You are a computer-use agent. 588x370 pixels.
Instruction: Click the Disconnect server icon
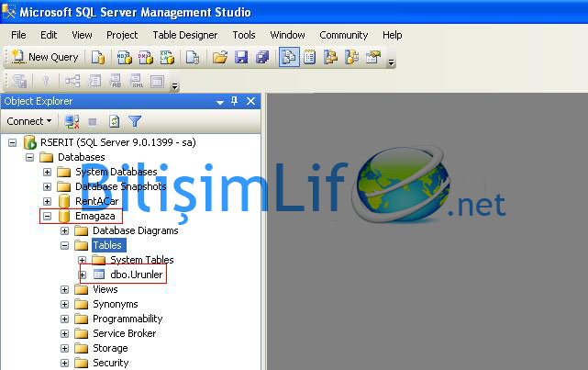[72, 121]
